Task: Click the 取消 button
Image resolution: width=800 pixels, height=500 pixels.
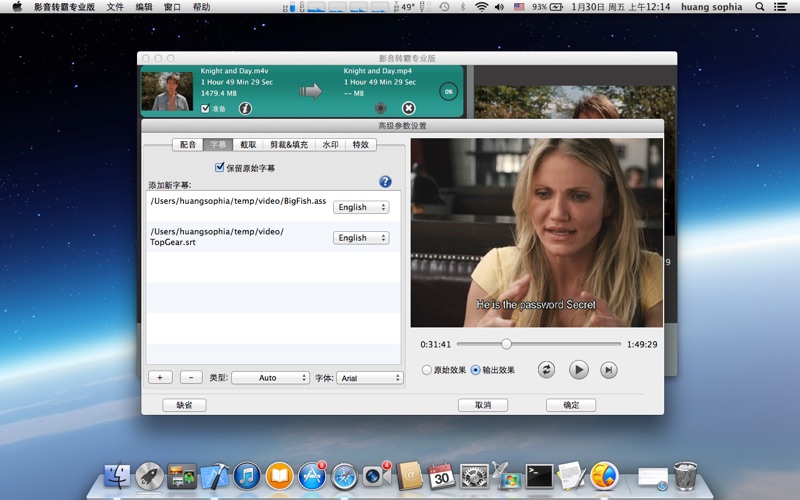Action: click(483, 405)
